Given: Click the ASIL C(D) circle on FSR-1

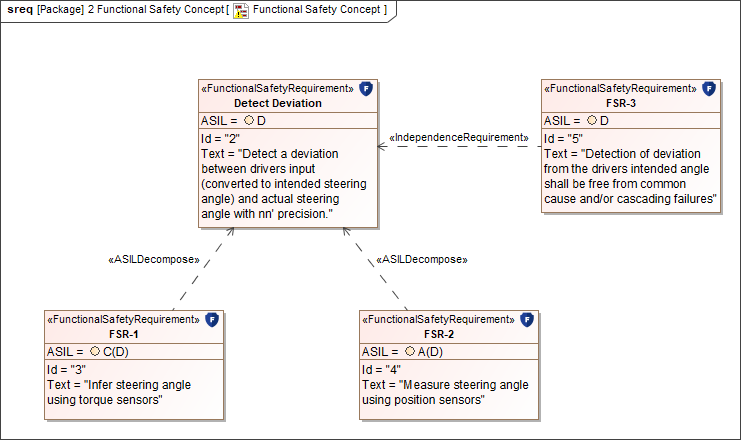Looking at the screenshot, I should (x=94, y=352).
